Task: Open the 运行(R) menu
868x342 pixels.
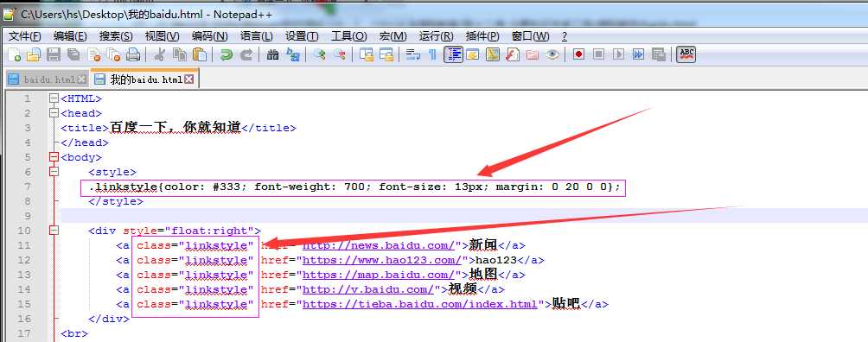Action: (437, 36)
